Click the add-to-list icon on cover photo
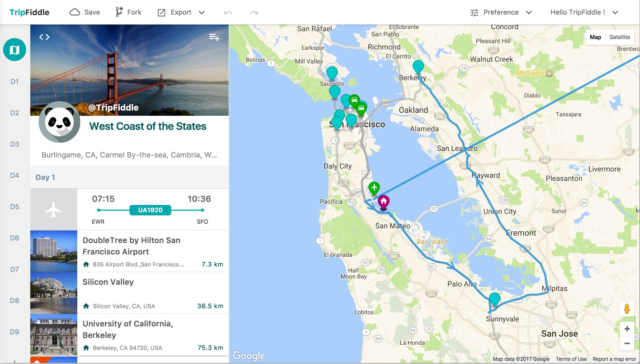 click(214, 38)
